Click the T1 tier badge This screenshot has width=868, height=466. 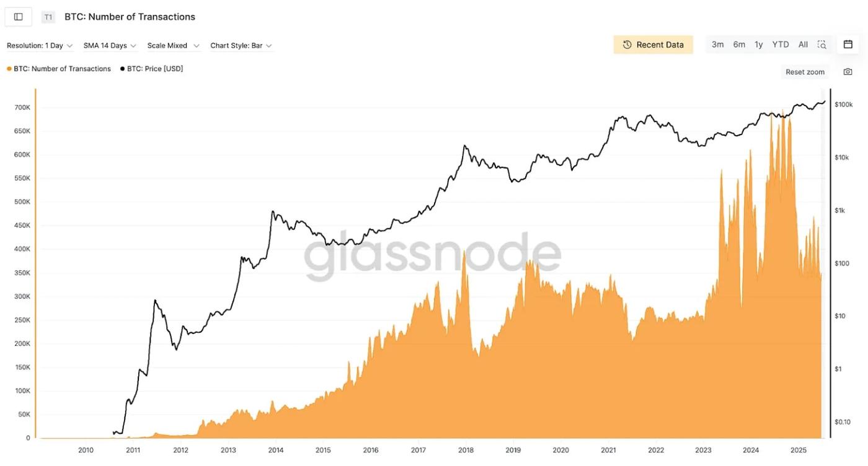pyautogui.click(x=48, y=17)
